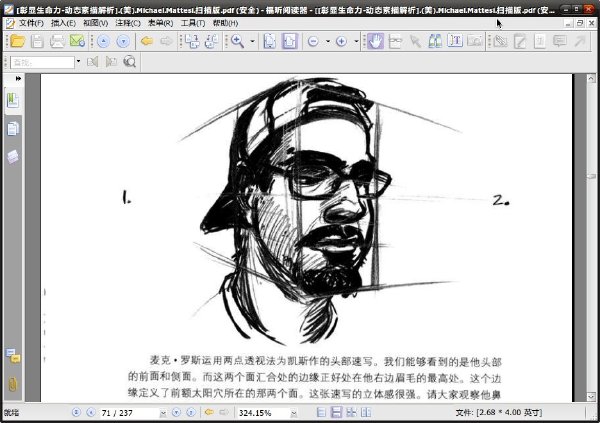Click the note pencil tool icon
The image size is (600, 423).
coord(520,41)
